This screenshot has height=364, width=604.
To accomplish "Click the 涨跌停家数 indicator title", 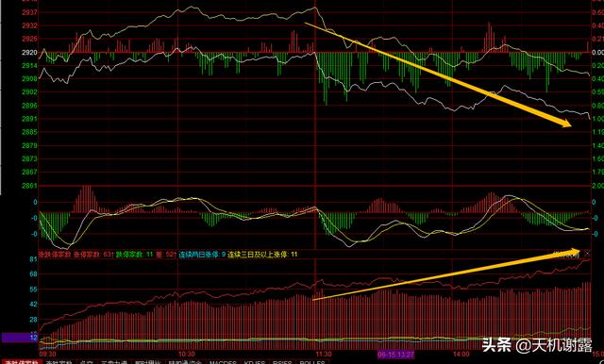I will pos(56,255).
